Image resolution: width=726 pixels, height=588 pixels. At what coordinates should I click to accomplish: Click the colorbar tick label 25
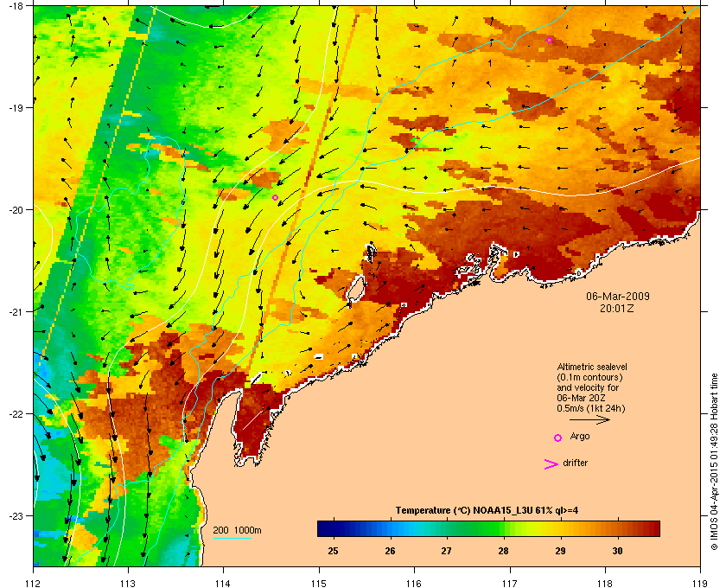[333, 551]
